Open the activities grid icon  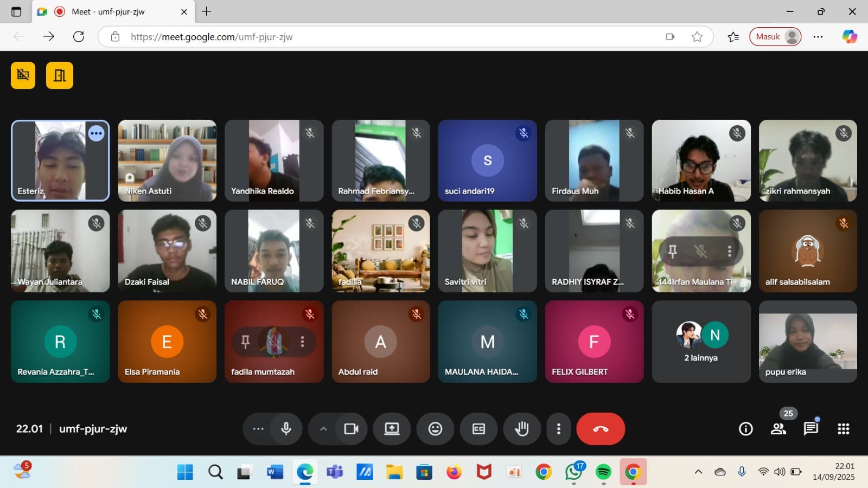coord(844,429)
